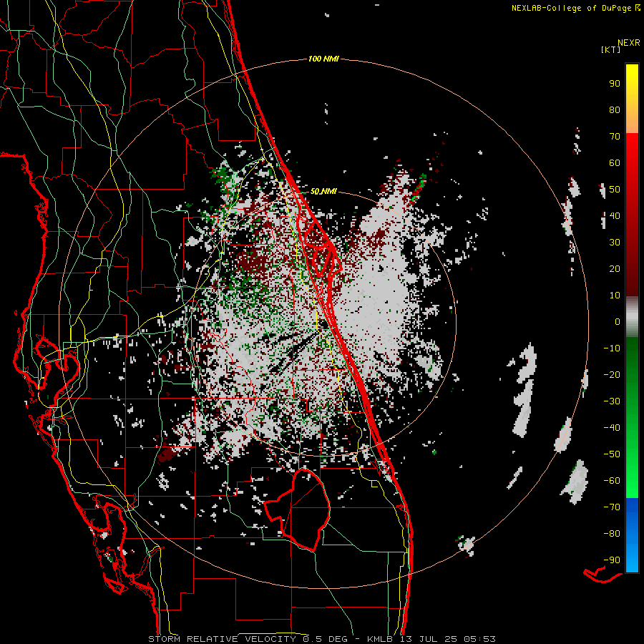Viewport: 644px width, 644px height.
Task: Click the -50 value on the velocity scale
Action: click(x=612, y=454)
